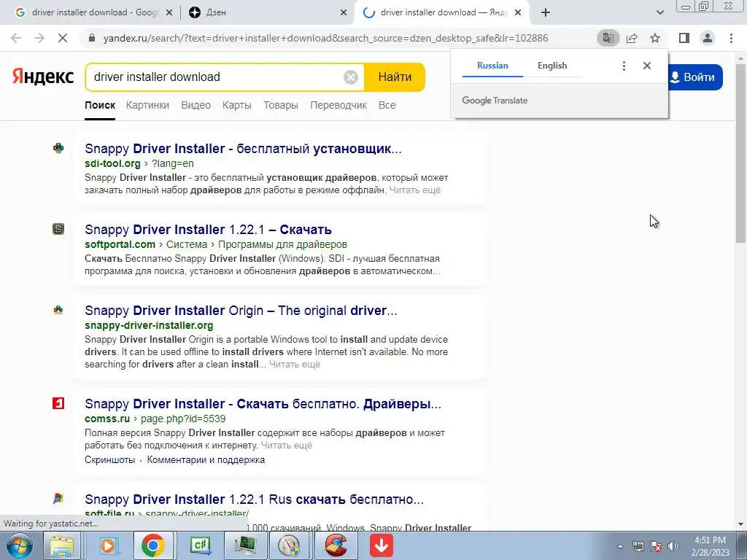
Task: Select Russian in translate popup
Action: click(492, 66)
